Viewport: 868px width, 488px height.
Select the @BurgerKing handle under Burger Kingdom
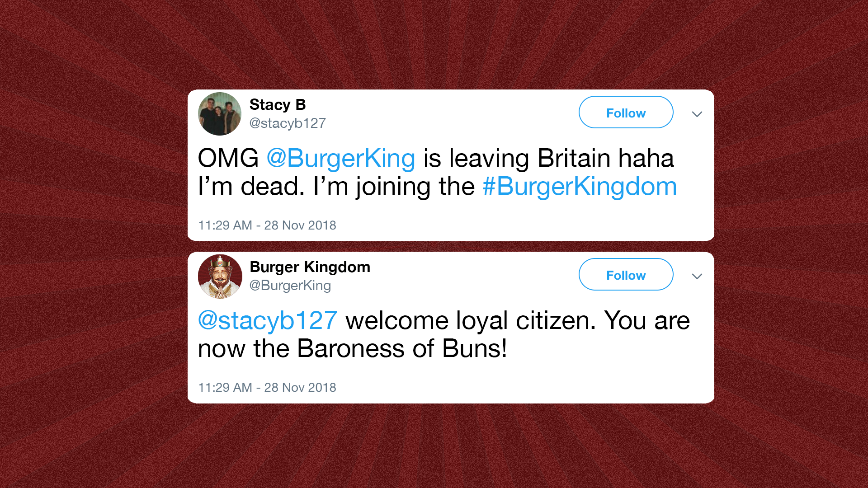290,286
